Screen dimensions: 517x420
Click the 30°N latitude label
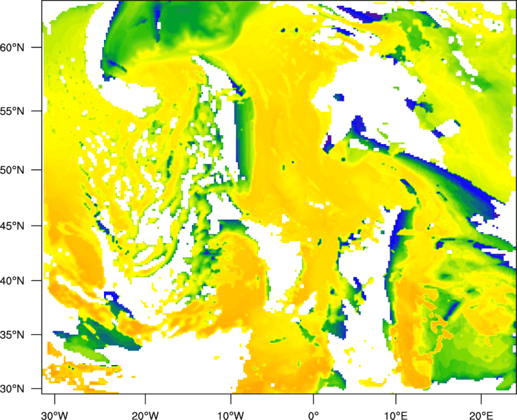coord(12,389)
